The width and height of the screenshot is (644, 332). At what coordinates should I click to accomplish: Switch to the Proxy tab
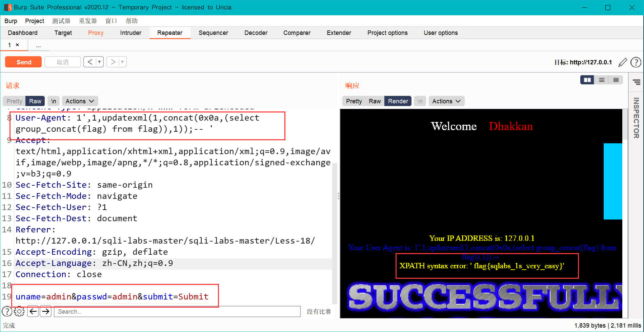coord(96,33)
